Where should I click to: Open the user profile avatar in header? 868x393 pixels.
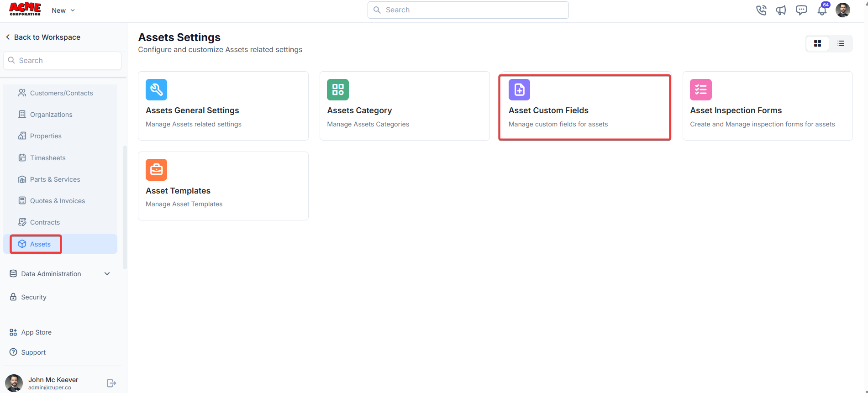[843, 10]
